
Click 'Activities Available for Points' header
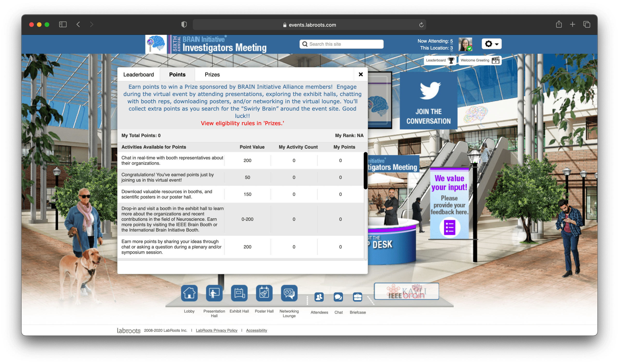point(154,147)
